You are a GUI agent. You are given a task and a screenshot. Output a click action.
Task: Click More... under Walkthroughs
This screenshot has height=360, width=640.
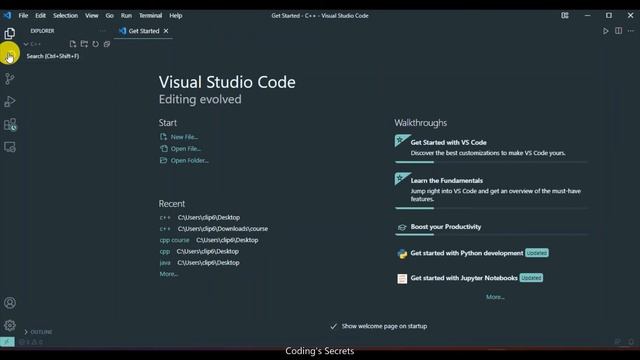coord(495,297)
